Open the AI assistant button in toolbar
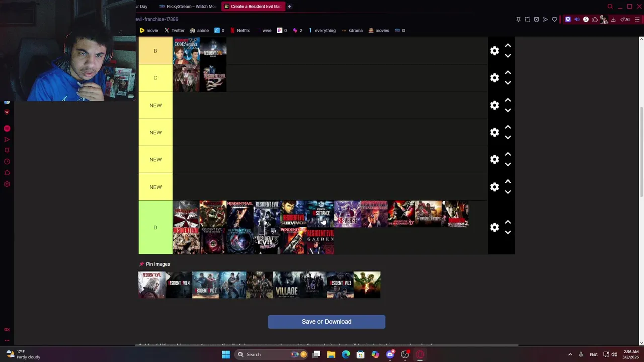 tap(625, 19)
